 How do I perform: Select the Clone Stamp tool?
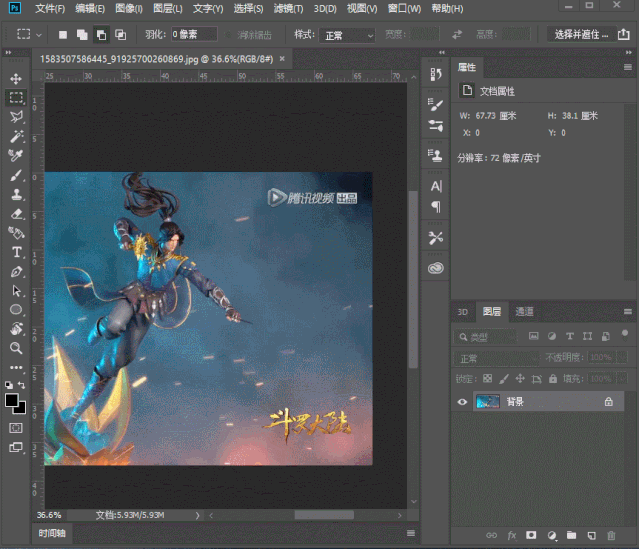point(16,194)
